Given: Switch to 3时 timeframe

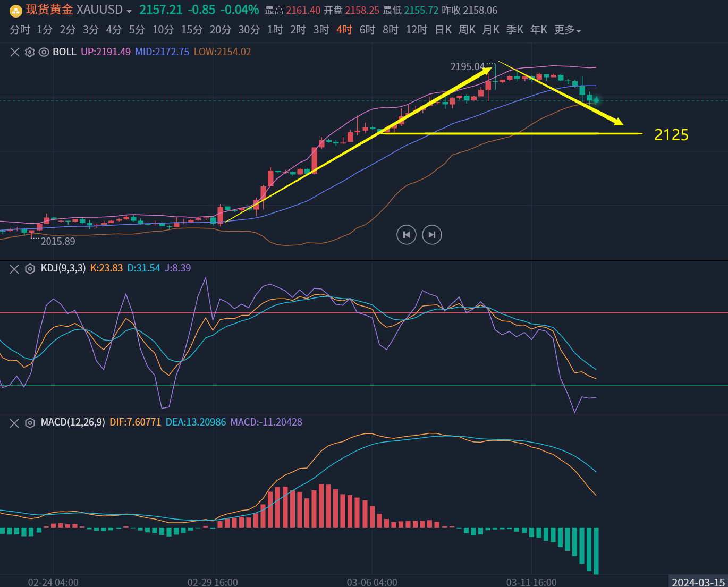Looking at the screenshot, I should click(x=321, y=30).
